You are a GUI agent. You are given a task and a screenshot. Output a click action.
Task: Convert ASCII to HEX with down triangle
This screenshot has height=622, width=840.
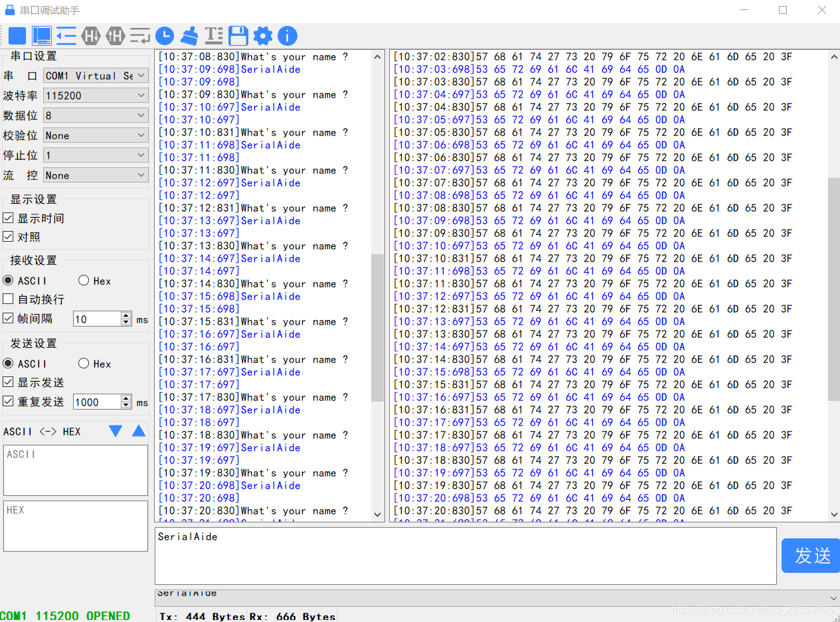(116, 431)
